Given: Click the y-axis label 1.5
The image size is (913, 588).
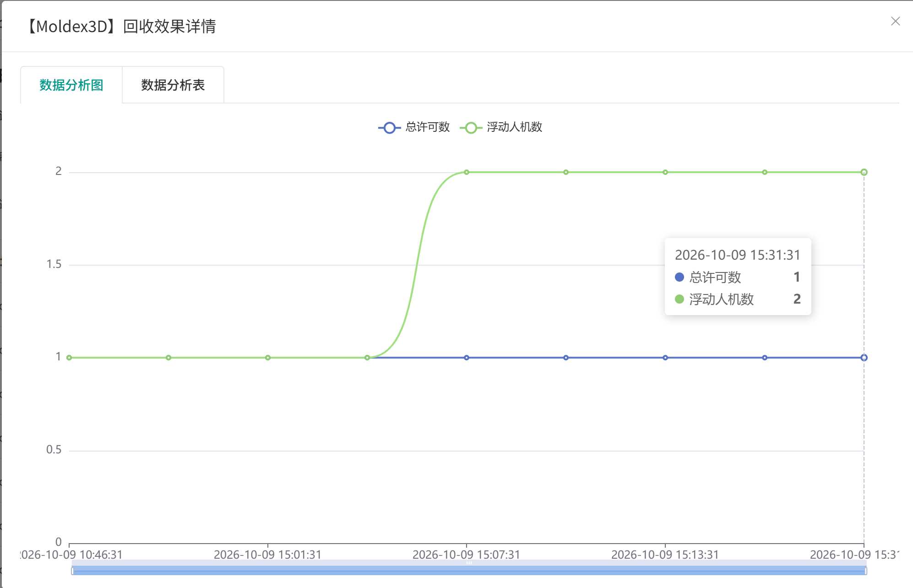Looking at the screenshot, I should pyautogui.click(x=54, y=264).
